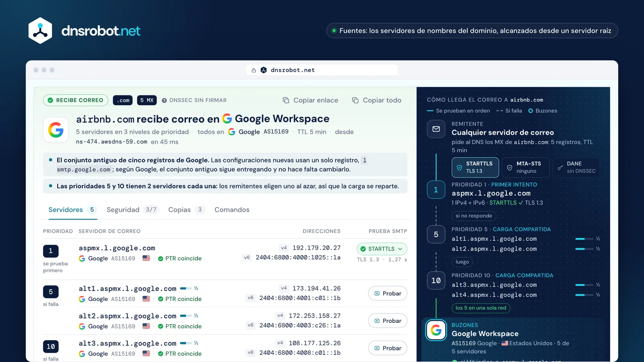Click IPv6 address 2404:6800:4001:c01::1b
Image resolution: width=644 pixels, height=362 pixels.
click(x=300, y=298)
